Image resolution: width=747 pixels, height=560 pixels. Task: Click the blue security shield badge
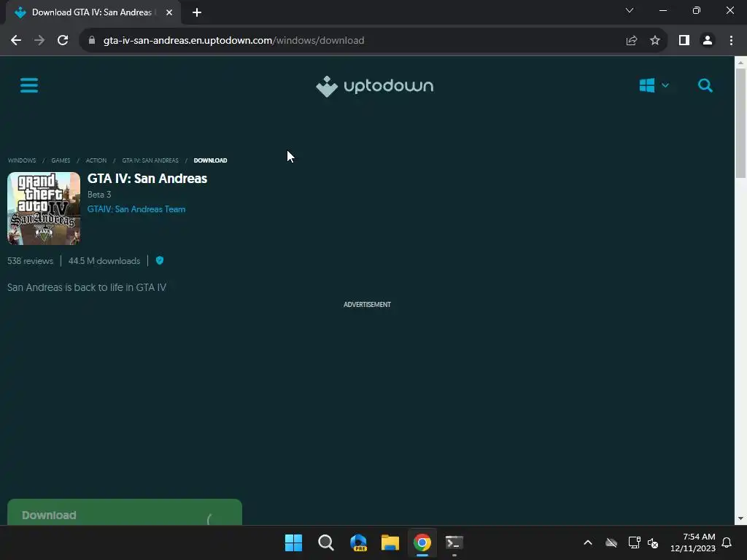(160, 260)
